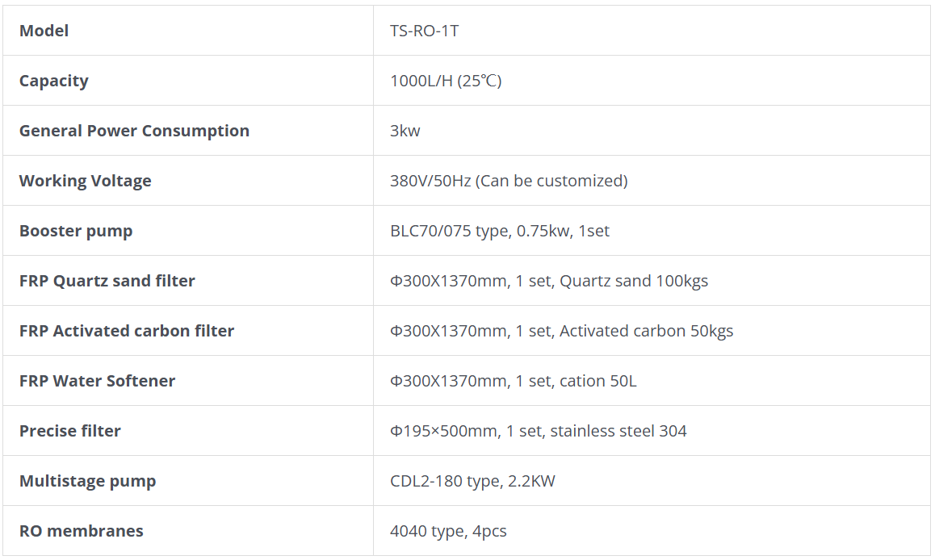Click the FRP Activated carbon filter label
935x560 pixels.
pyautogui.click(x=127, y=331)
